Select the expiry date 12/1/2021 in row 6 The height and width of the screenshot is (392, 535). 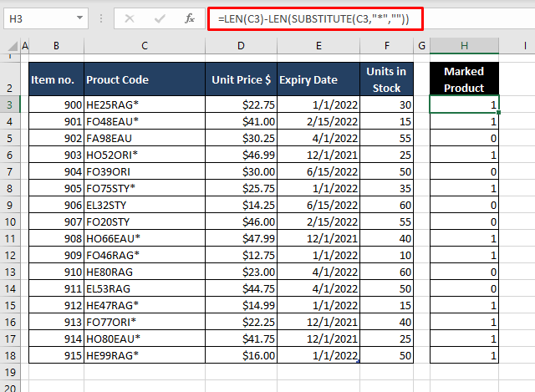(x=320, y=155)
